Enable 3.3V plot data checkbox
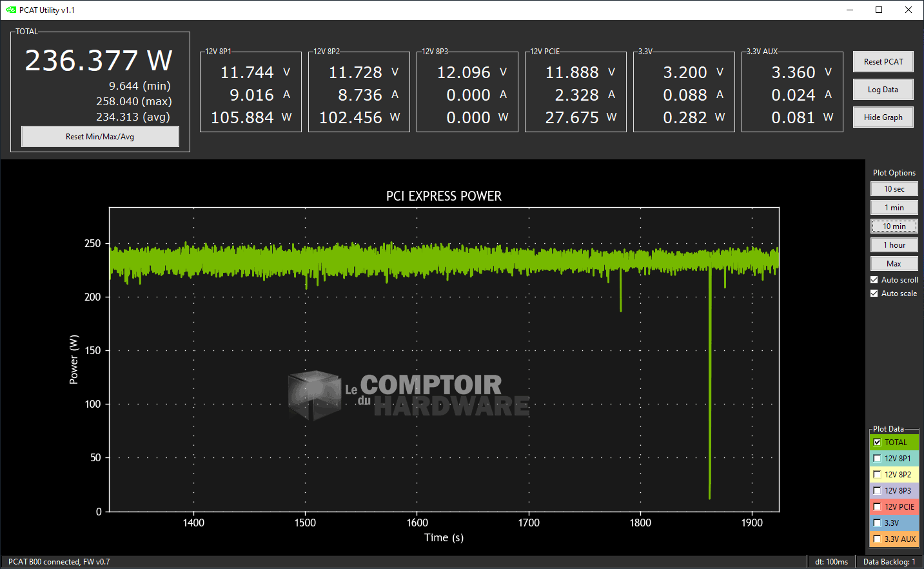The width and height of the screenshot is (924, 569). [877, 523]
